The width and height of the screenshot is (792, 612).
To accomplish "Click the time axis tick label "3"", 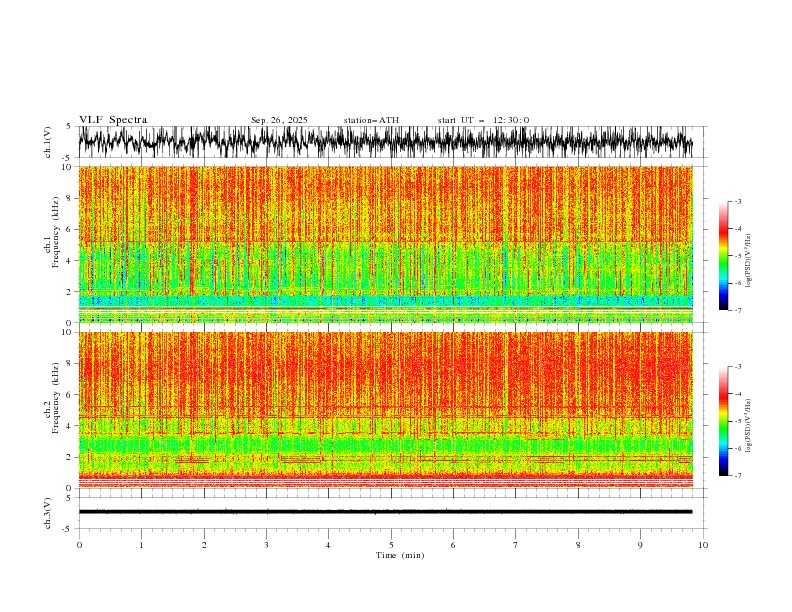I will point(267,545).
